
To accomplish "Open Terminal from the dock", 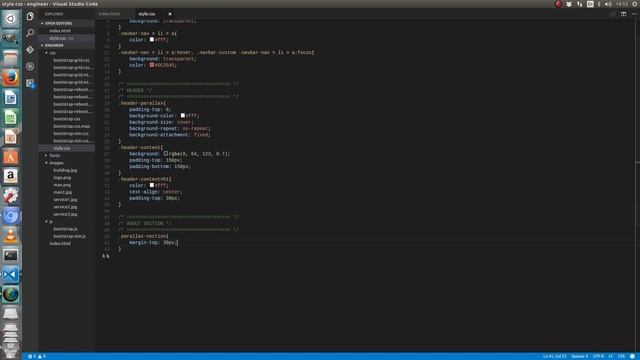I will [11, 255].
